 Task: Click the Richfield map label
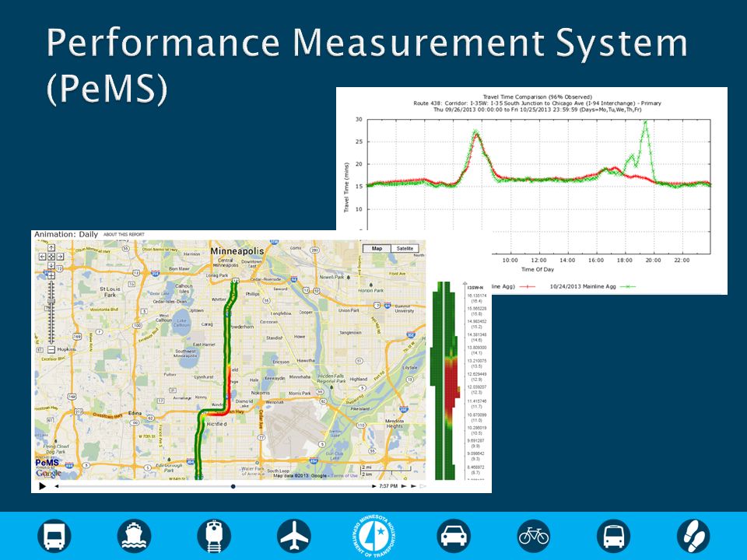coord(217,424)
